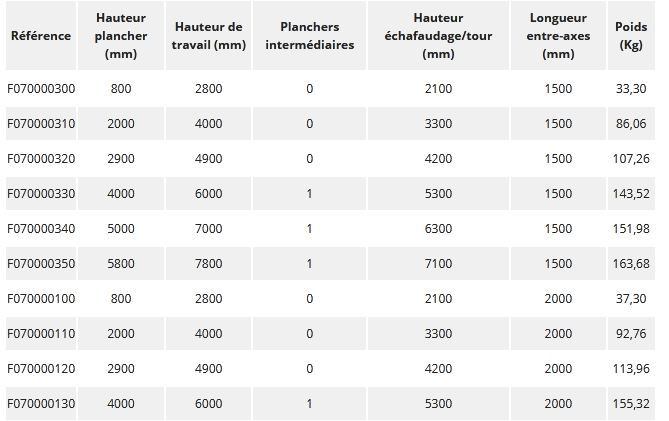This screenshot has height=421, width=669.
Task: Select the Hauteur de travail column header
Action: 209,35
